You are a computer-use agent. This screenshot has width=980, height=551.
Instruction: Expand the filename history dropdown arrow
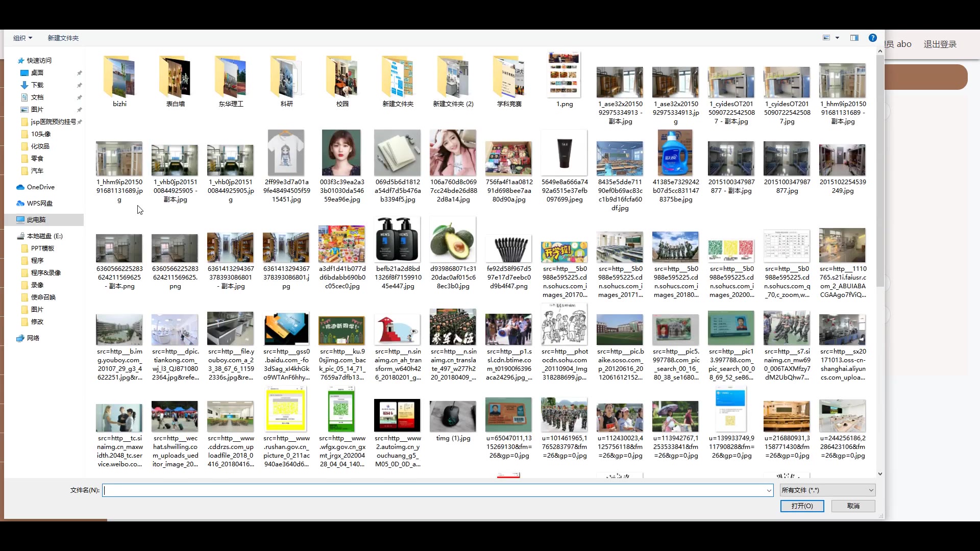pos(769,491)
